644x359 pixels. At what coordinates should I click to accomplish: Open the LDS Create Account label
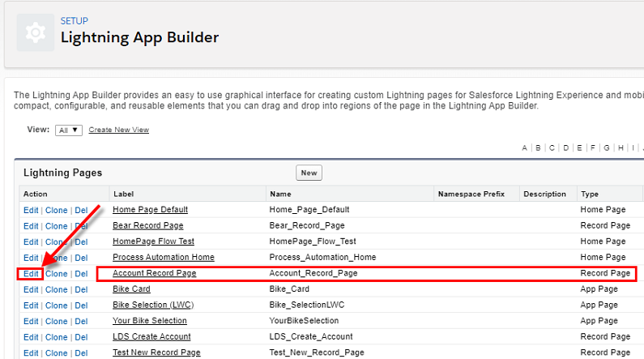tap(151, 337)
